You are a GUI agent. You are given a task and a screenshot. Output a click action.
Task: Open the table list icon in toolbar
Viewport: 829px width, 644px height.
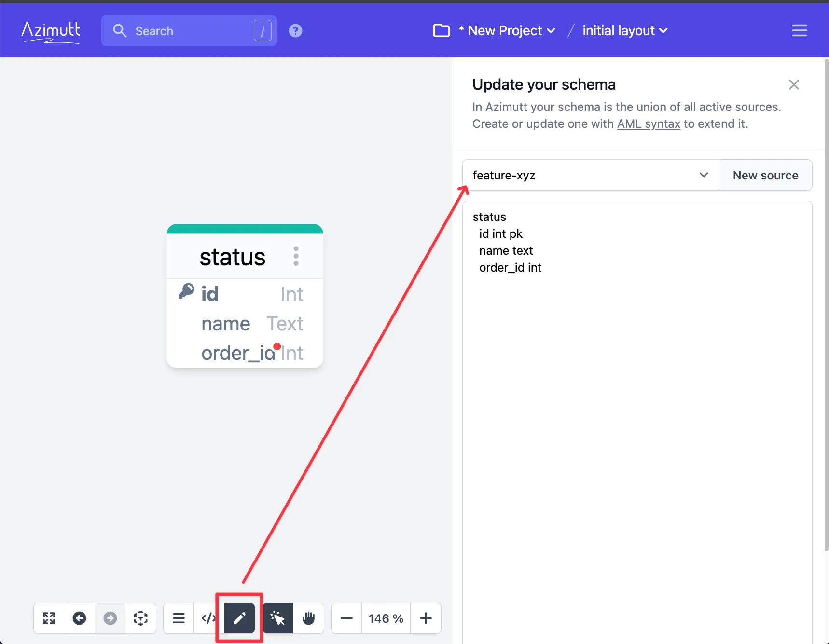(x=179, y=618)
